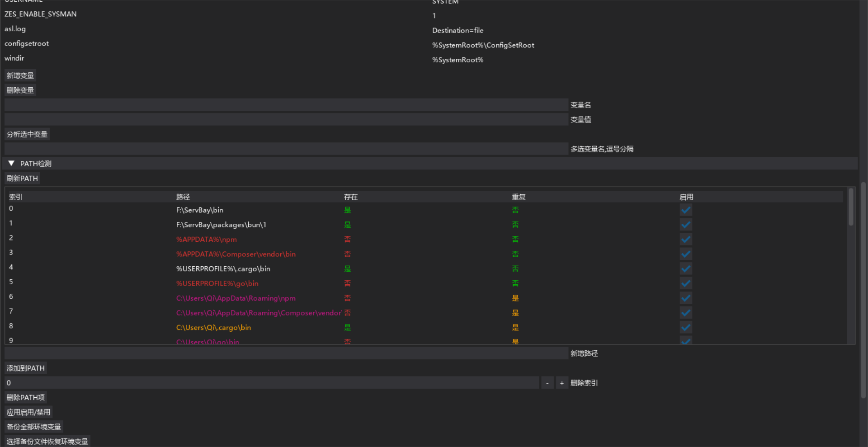This screenshot has height=447, width=868.
Task: Click the 新增路径 input box
Action: point(286,353)
